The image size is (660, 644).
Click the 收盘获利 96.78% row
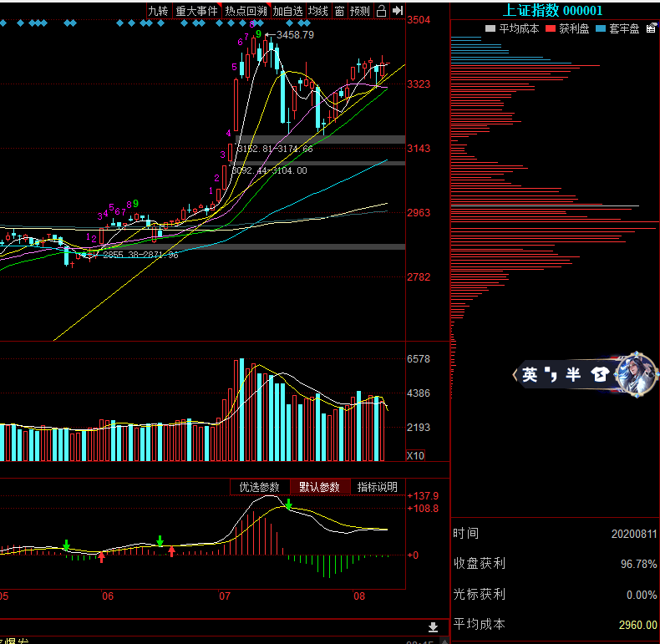tap(555, 564)
